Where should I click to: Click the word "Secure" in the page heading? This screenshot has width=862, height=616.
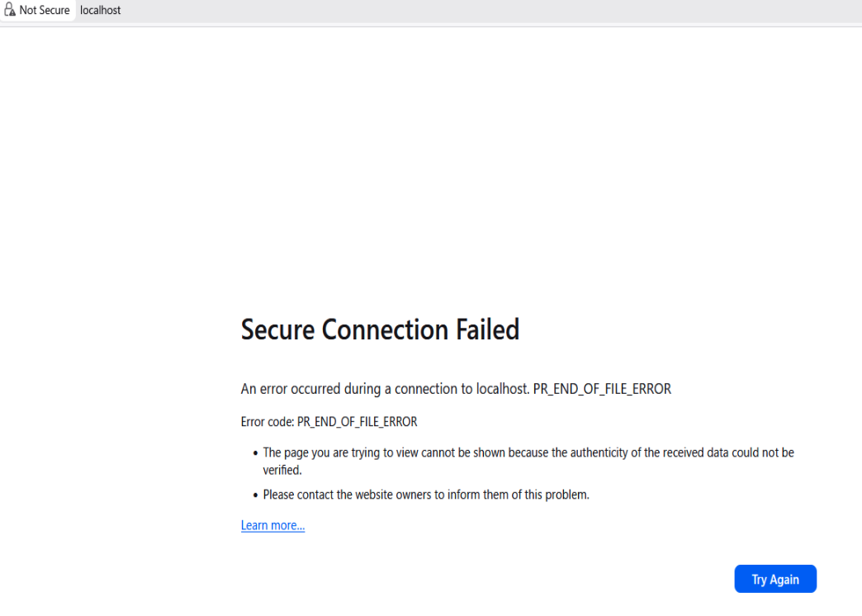pos(277,329)
